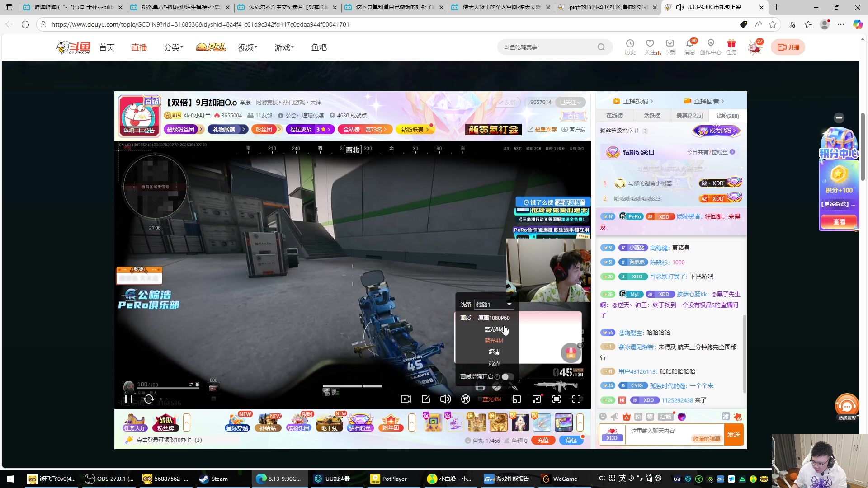Click the 梗 meme icon in chat toolbar
868x488 pixels.
pyautogui.click(x=650, y=417)
